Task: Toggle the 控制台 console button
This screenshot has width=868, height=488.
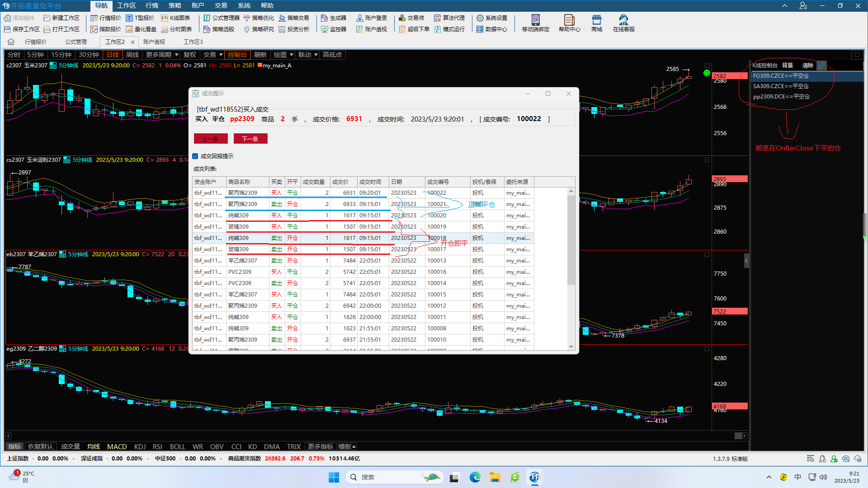Action: pos(237,55)
